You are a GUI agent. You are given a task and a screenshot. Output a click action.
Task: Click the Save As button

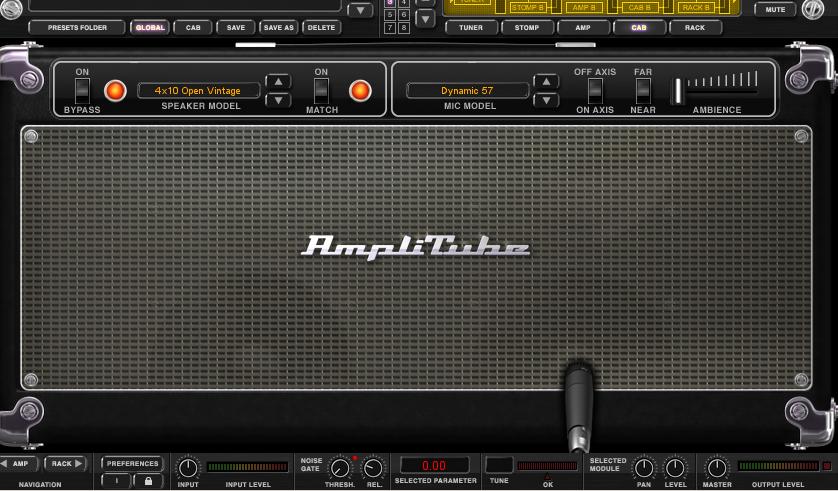(x=278, y=27)
